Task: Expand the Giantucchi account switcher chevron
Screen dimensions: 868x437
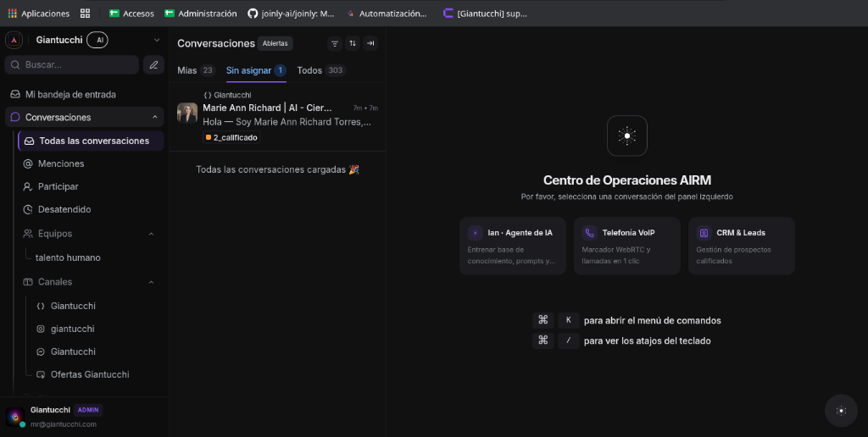Action: 157,40
